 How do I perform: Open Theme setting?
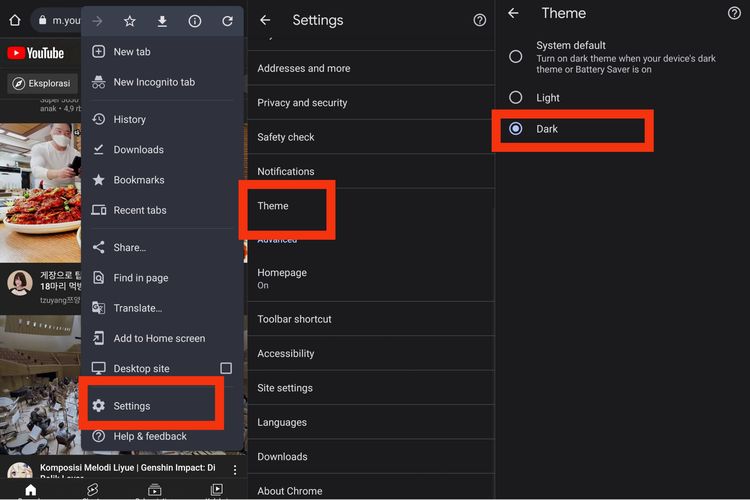tap(371, 206)
